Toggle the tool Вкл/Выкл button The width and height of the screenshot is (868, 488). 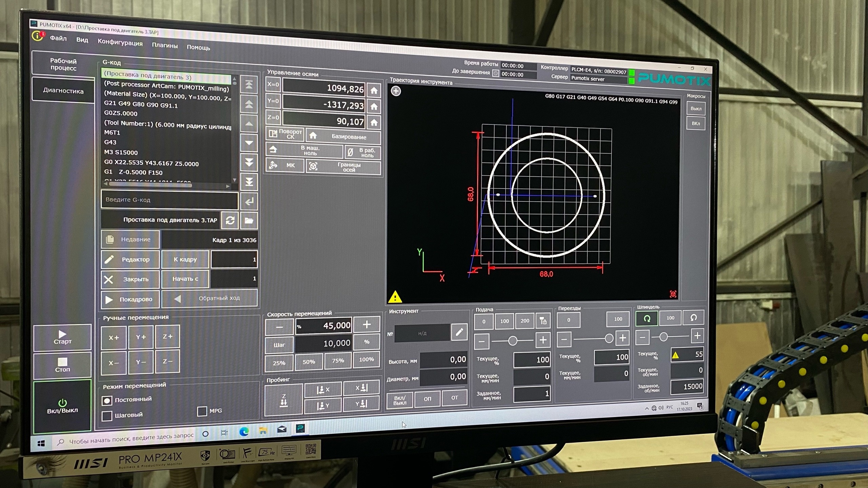pyautogui.click(x=400, y=400)
